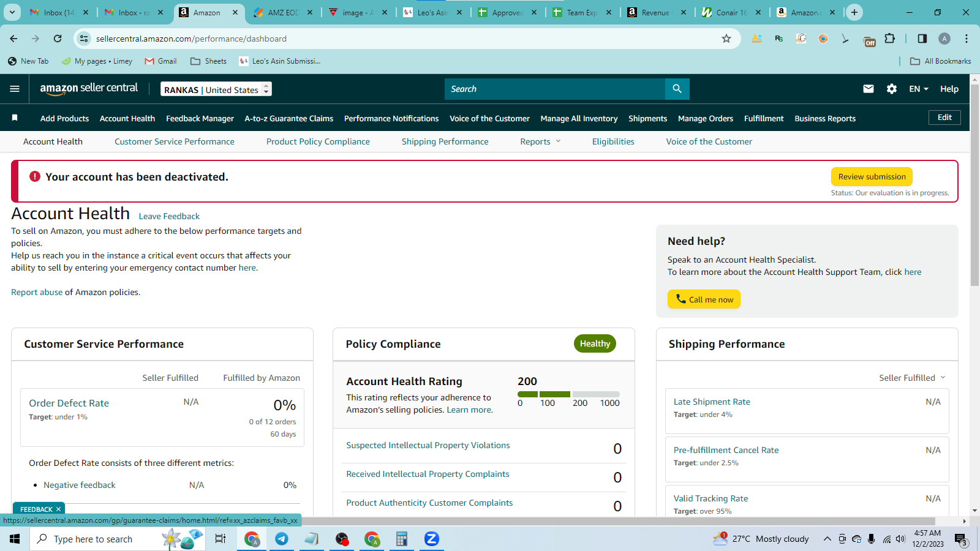Open the Chrome tab search chevron

click(12, 12)
